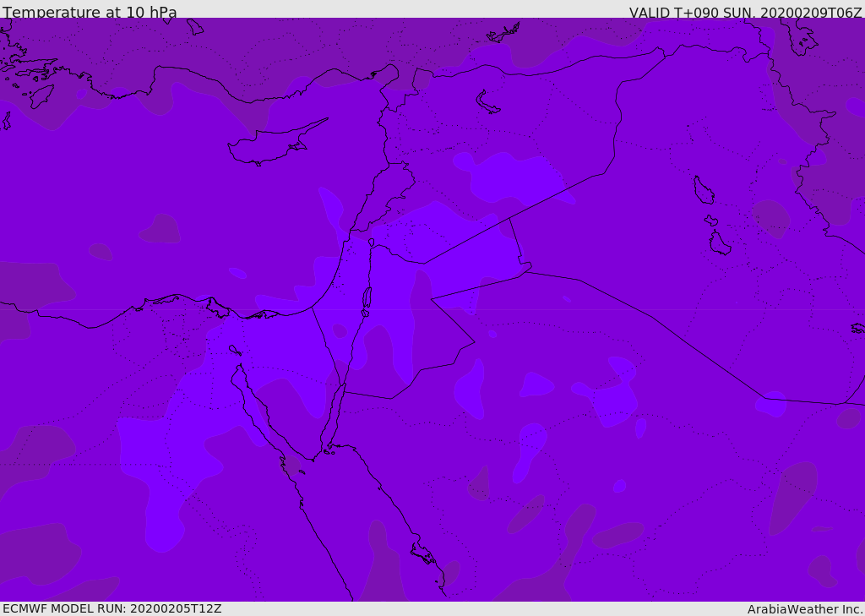865x616 pixels.
Task: Click Lake Tharthar in central Iraq
Action: pos(703,190)
